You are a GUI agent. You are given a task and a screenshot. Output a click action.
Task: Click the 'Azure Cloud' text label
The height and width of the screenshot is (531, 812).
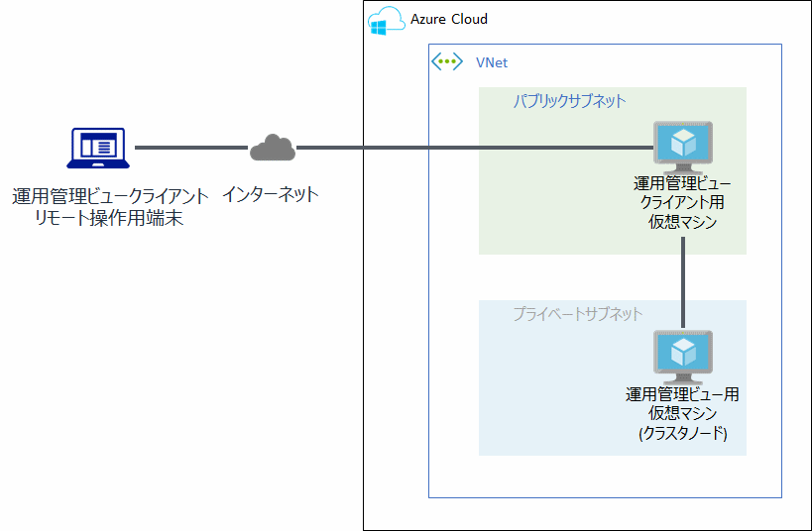449,20
